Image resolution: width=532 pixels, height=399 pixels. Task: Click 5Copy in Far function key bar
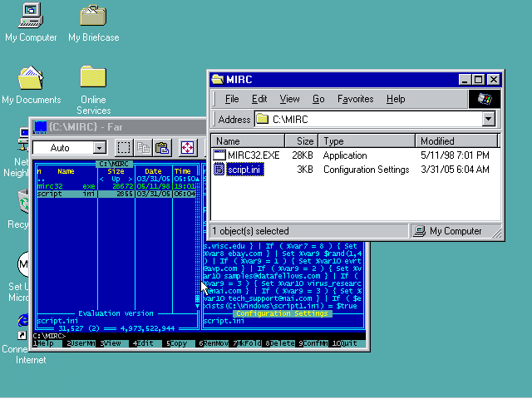pos(180,343)
